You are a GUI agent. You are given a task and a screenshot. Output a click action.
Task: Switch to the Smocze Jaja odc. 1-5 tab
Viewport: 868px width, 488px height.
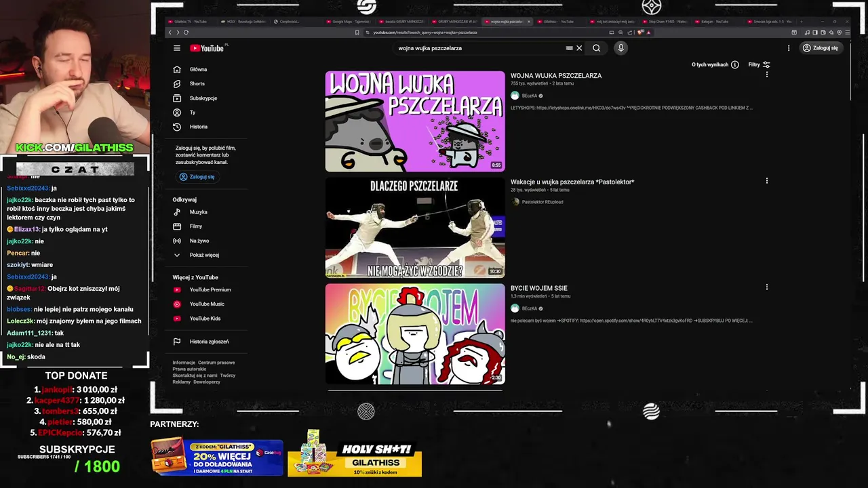click(x=771, y=22)
